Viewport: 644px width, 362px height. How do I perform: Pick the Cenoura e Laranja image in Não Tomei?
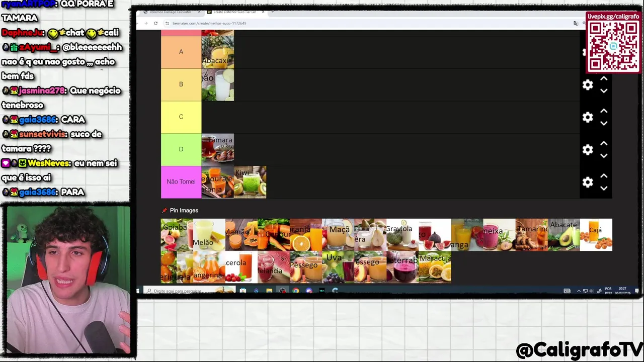(218, 182)
